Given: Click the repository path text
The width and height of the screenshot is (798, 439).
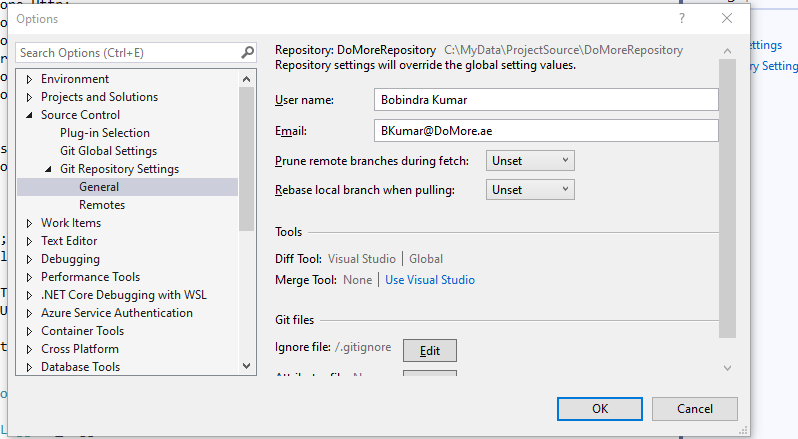Looking at the screenshot, I should point(563,50).
